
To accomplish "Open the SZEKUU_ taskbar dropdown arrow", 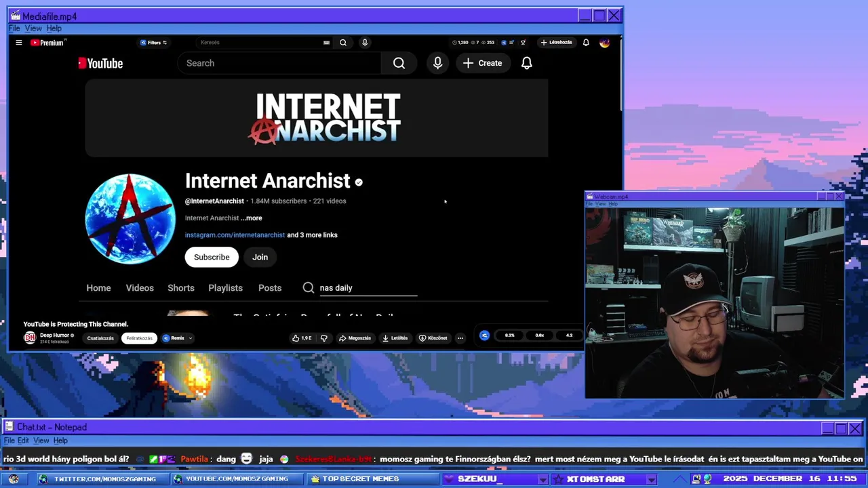I will 542,479.
